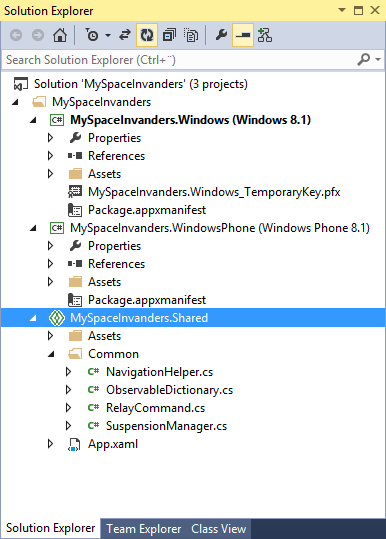Click the search magnifier icon

tap(364, 59)
